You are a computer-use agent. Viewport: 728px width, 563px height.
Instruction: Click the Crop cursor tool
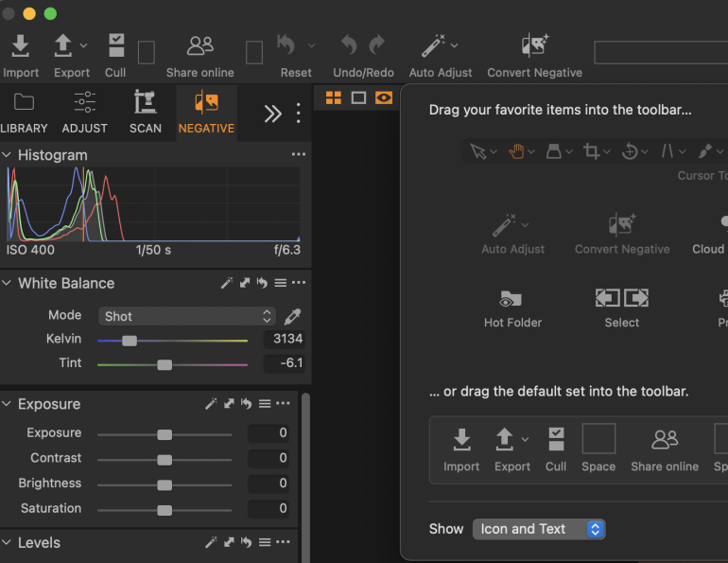pyautogui.click(x=592, y=151)
